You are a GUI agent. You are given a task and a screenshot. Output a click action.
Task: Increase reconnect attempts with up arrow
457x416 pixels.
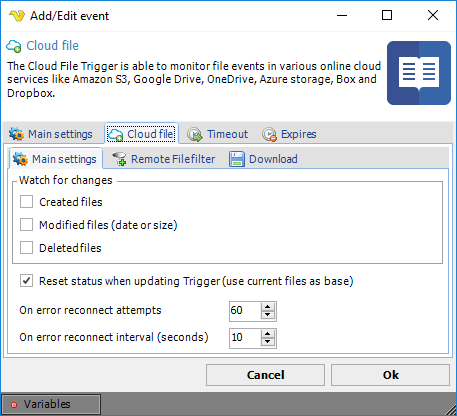(268, 307)
